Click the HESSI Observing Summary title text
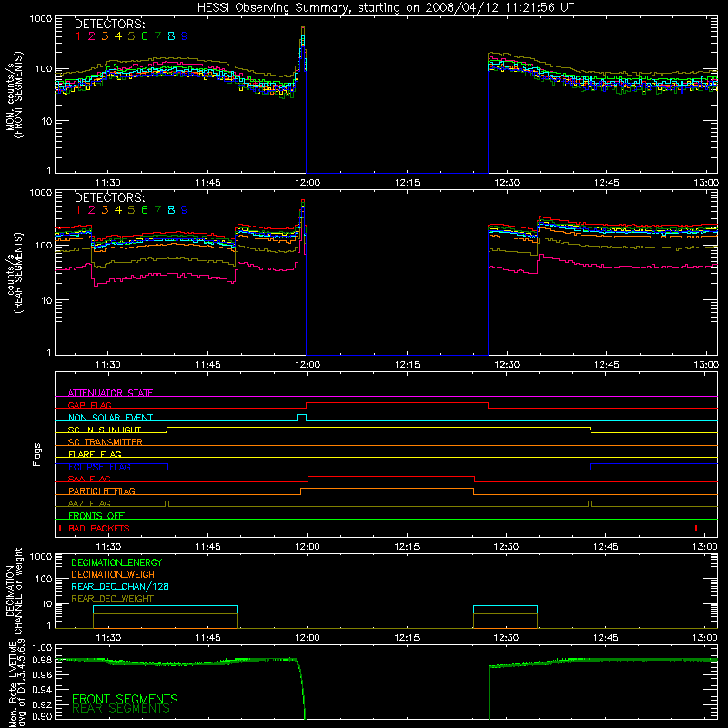 coord(385,7)
